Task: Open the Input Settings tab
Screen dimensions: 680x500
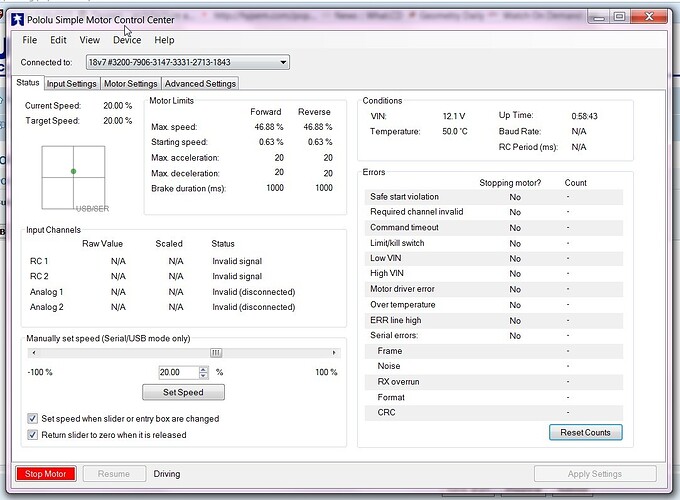Action: (x=72, y=84)
